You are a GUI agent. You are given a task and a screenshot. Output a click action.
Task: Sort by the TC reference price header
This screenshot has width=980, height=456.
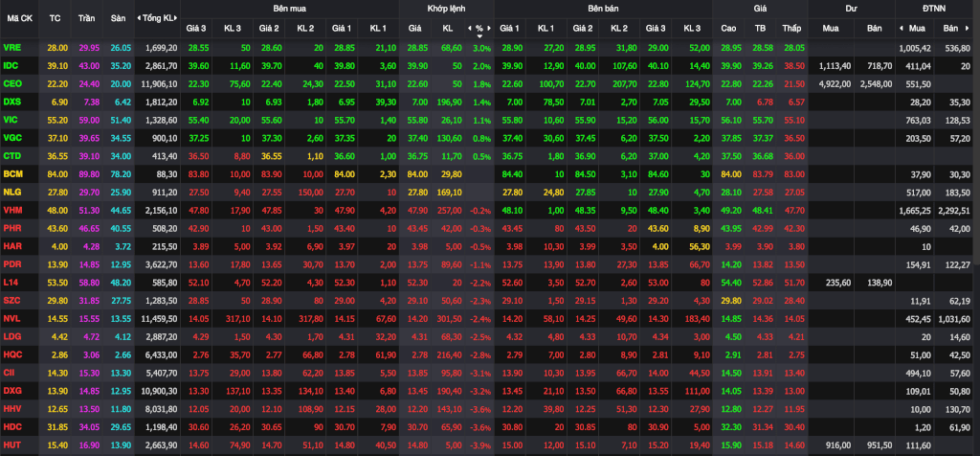pyautogui.click(x=55, y=18)
